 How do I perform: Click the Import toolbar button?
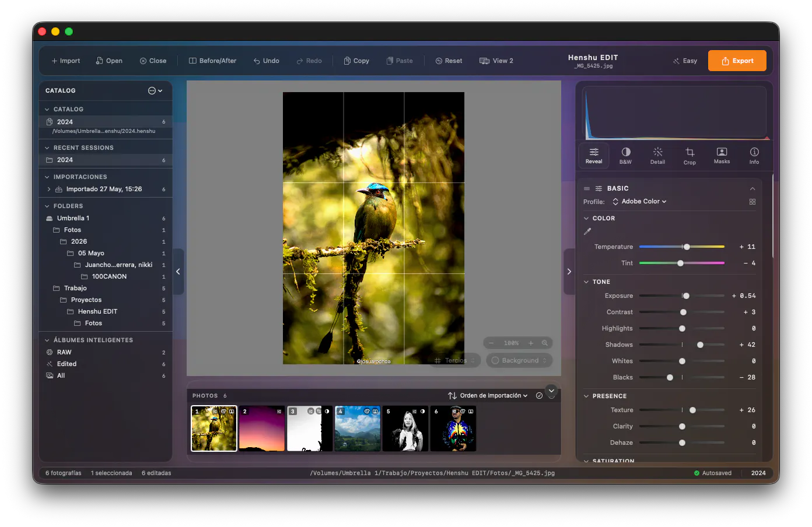coord(66,61)
